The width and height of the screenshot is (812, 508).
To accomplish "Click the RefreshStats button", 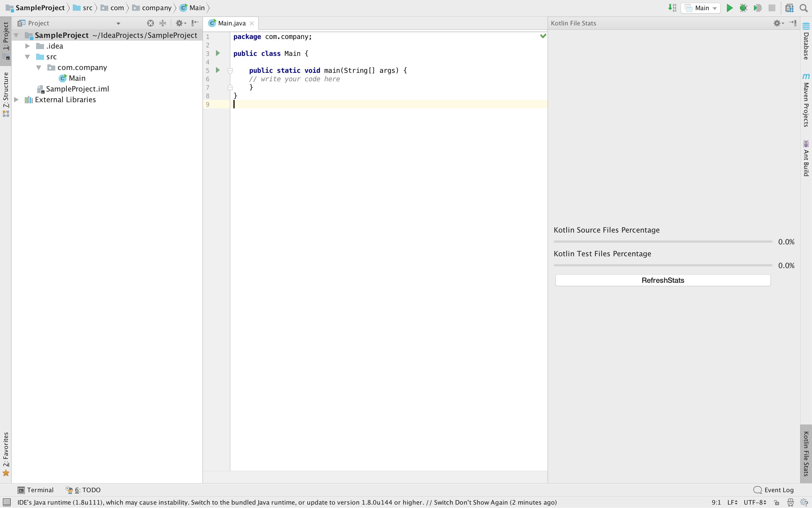I will click(x=663, y=280).
